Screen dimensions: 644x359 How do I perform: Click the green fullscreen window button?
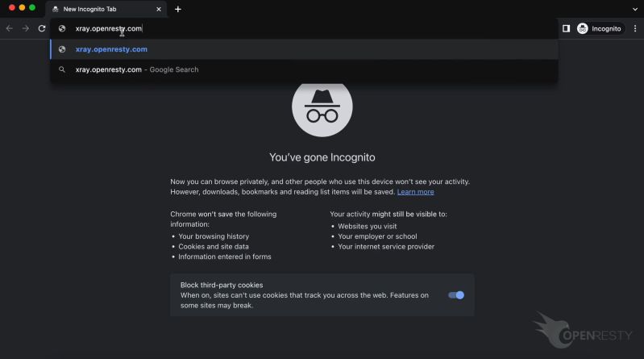point(32,7)
